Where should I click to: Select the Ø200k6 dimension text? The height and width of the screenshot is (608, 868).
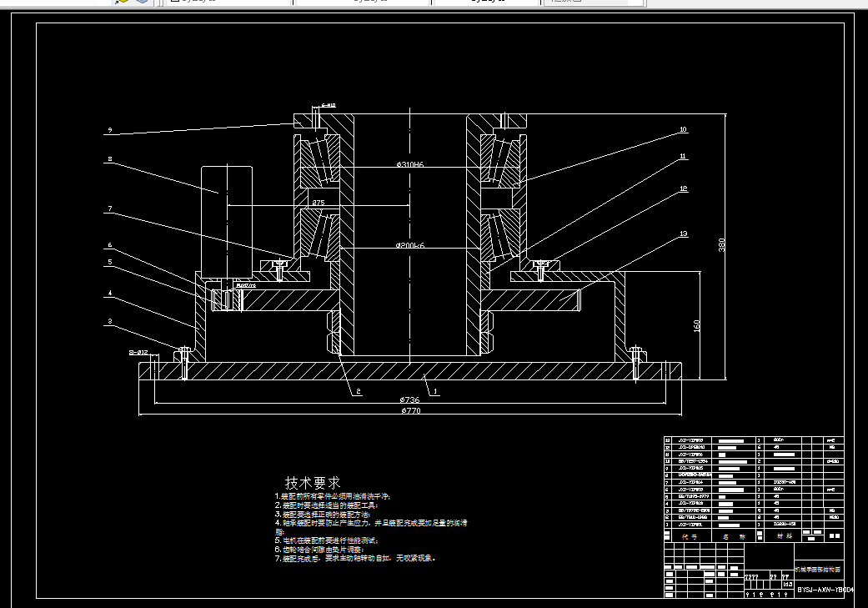click(409, 245)
